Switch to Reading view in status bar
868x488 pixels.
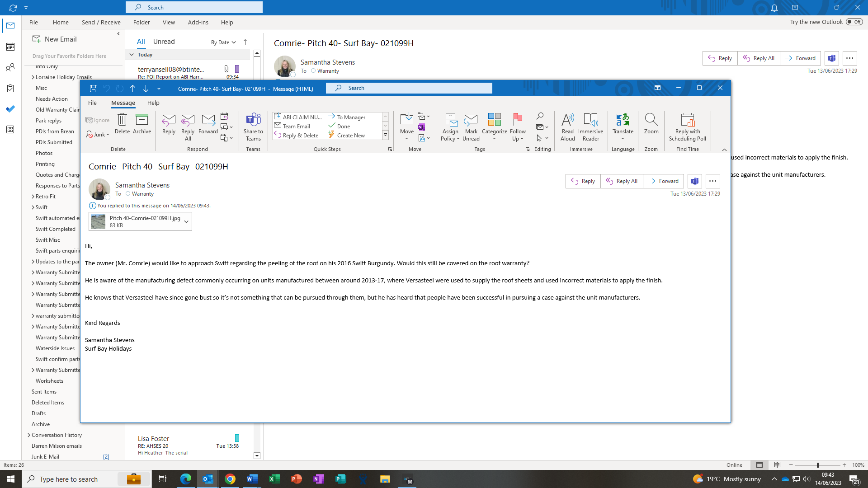(777, 465)
